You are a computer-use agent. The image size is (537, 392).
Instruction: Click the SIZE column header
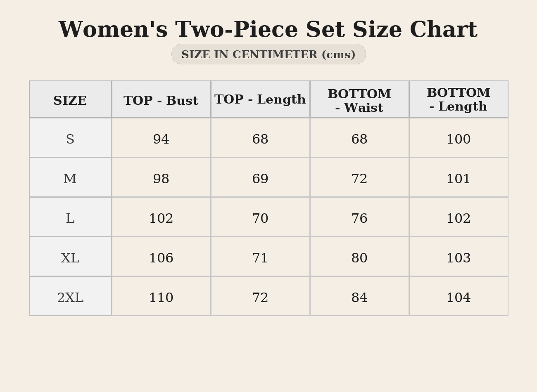(70, 100)
